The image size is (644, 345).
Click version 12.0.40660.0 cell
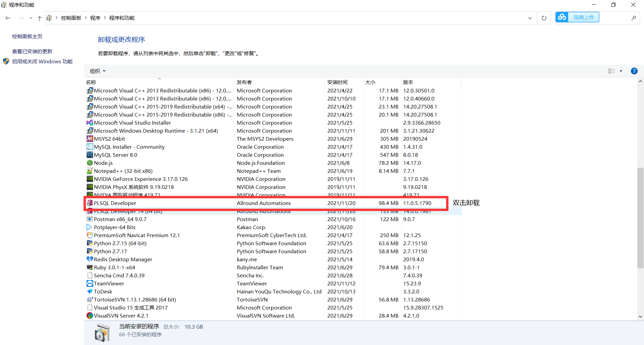click(419, 98)
